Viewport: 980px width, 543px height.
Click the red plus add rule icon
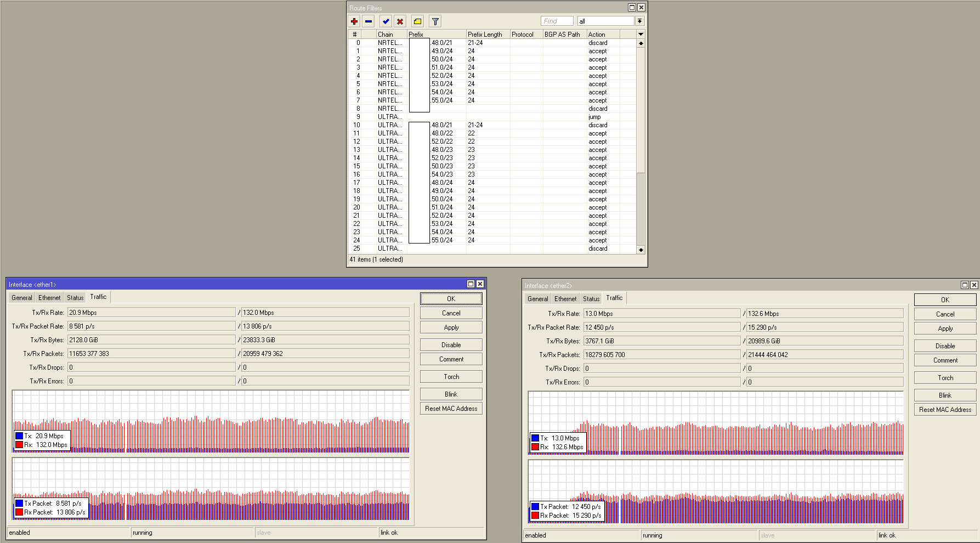[x=354, y=21]
